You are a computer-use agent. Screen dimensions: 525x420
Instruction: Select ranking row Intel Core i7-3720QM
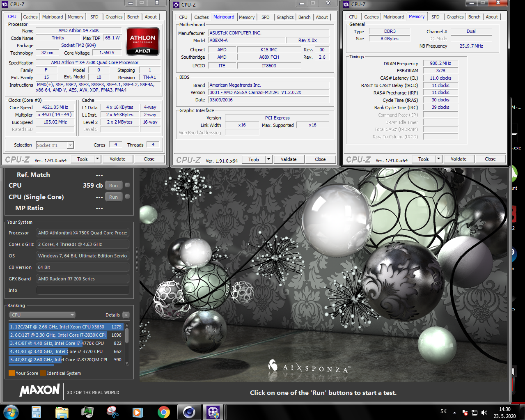[66, 360]
